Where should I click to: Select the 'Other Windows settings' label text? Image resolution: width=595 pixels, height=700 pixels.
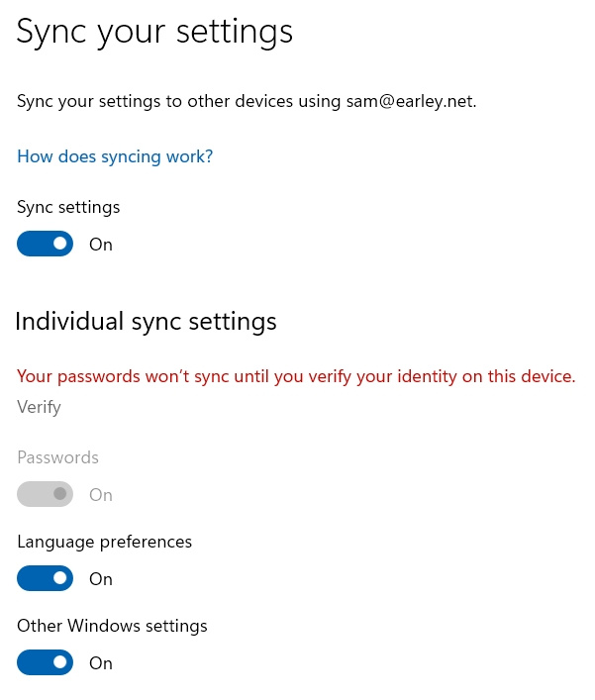(112, 626)
